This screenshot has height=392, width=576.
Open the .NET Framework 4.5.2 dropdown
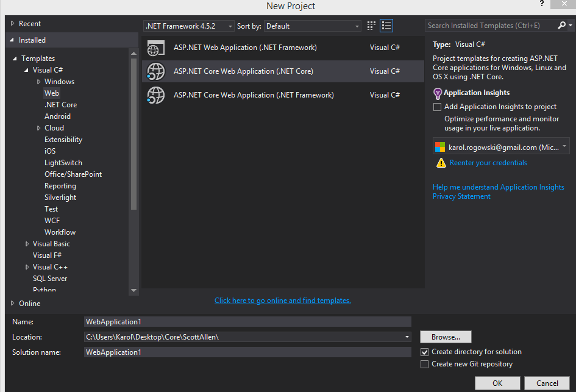[x=229, y=26]
